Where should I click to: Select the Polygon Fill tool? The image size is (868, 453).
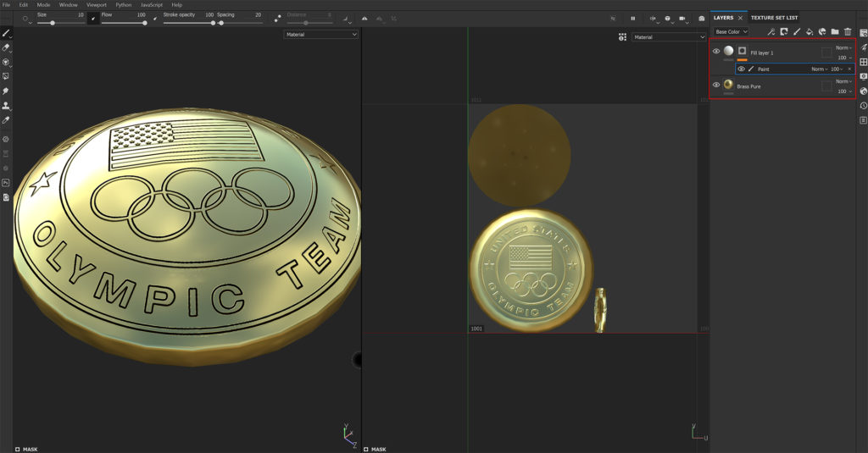pos(6,76)
